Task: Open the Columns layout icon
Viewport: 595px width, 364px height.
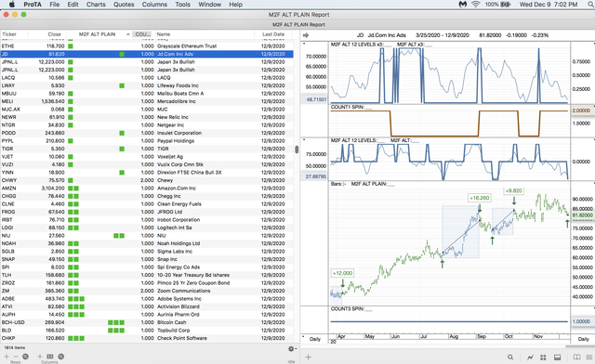Action: (x=50, y=357)
